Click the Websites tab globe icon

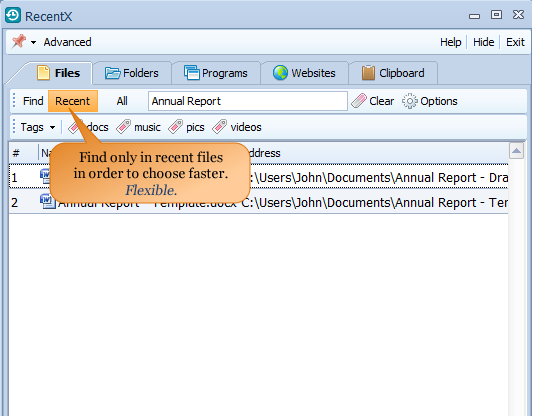280,73
